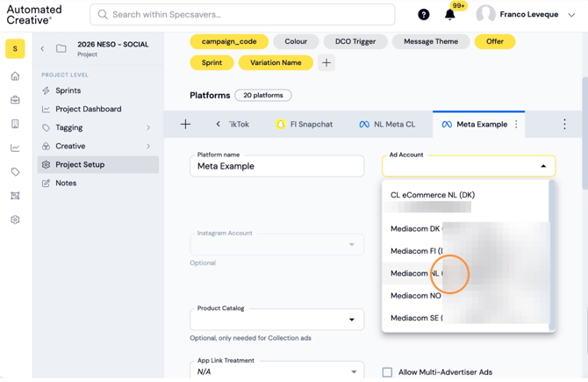Choose the Mediacom NO ad account
Screen dimensions: 588x382
coord(465,296)
